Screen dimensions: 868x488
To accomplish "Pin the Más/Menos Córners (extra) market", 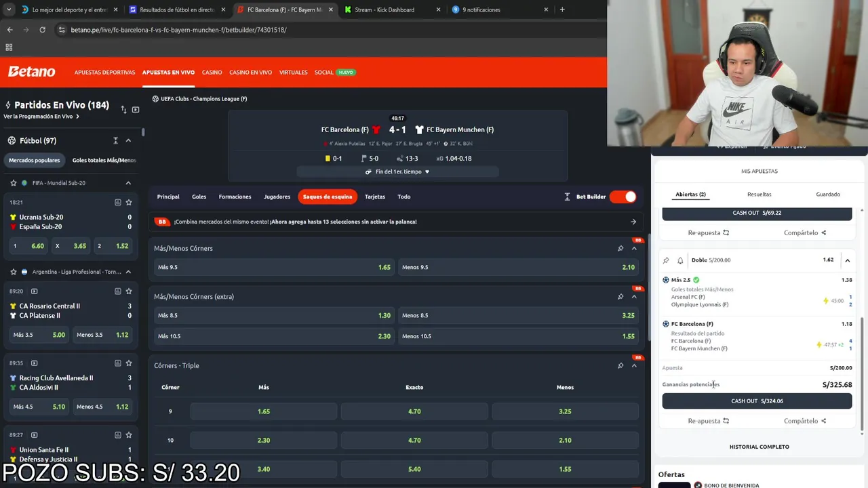I will coord(620,296).
